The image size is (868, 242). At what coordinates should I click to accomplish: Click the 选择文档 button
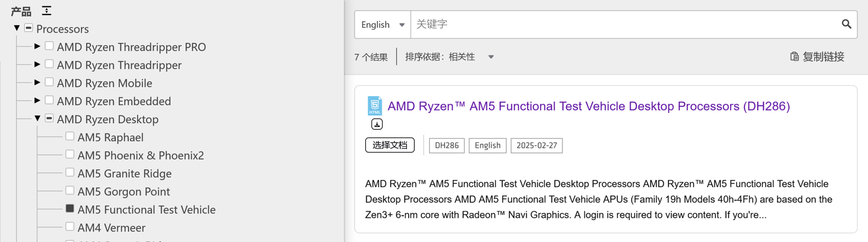[x=390, y=145]
